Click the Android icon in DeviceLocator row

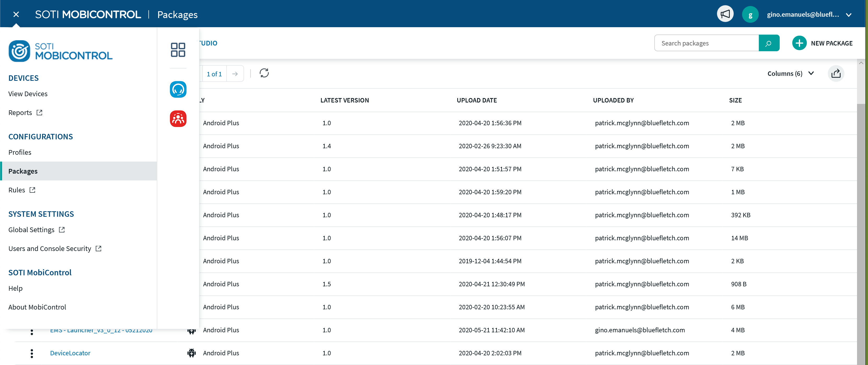[191, 353]
